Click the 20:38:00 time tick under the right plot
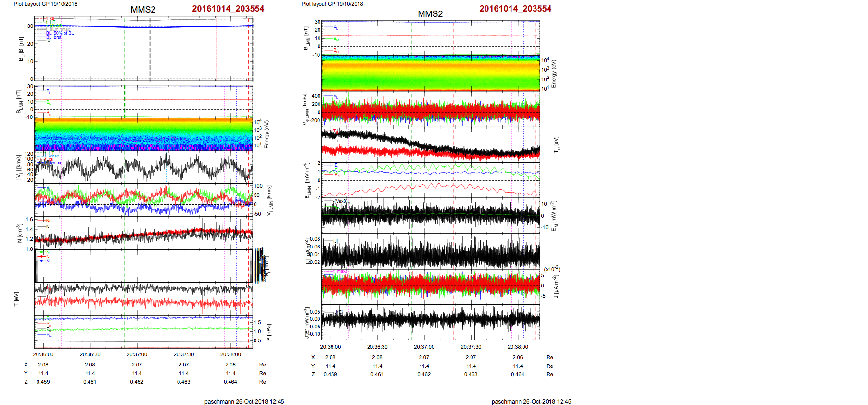868x405 pixels. (518, 347)
